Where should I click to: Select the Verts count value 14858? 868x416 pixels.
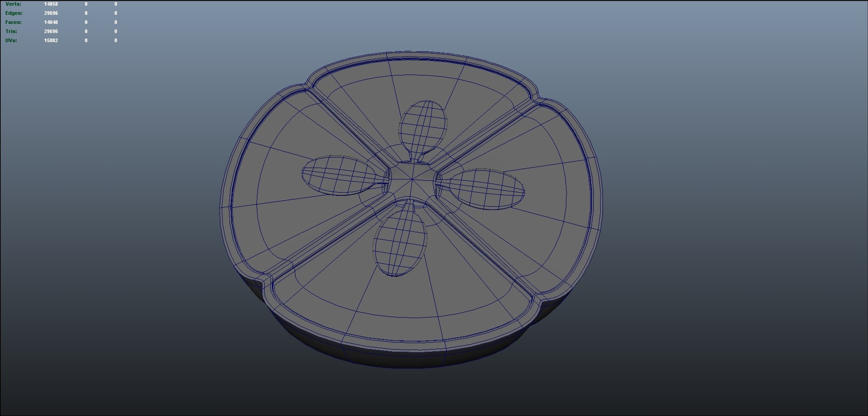(x=51, y=4)
